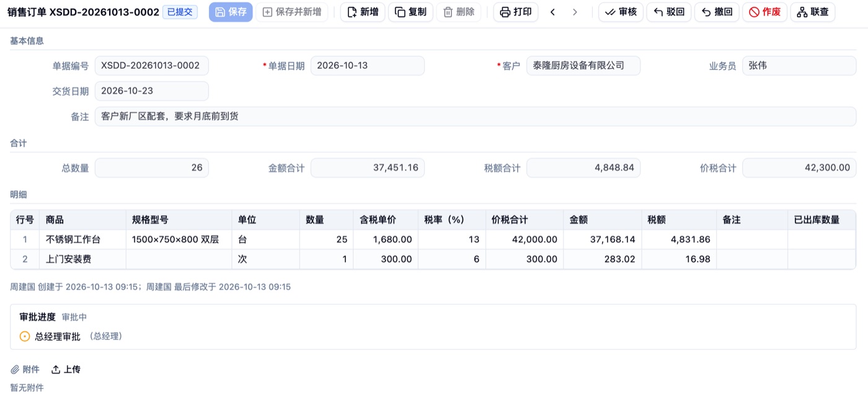
Task: Click the approval pending status icon
Action: (25, 337)
